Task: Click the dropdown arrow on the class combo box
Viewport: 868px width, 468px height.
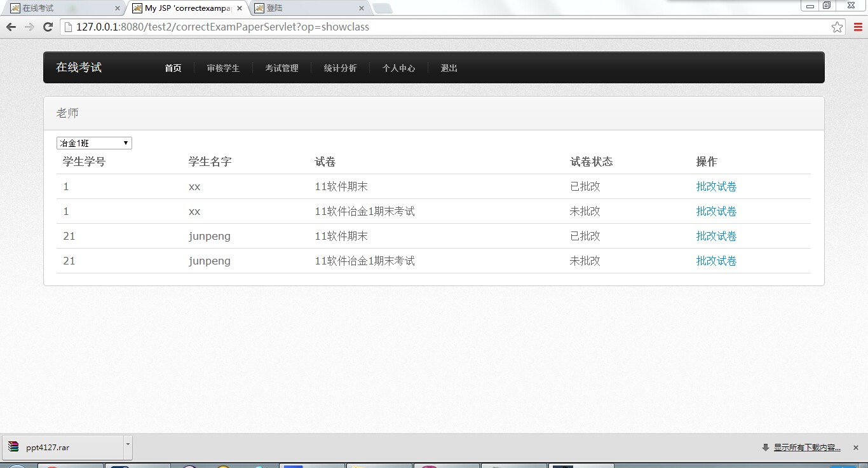Action: tap(125, 142)
